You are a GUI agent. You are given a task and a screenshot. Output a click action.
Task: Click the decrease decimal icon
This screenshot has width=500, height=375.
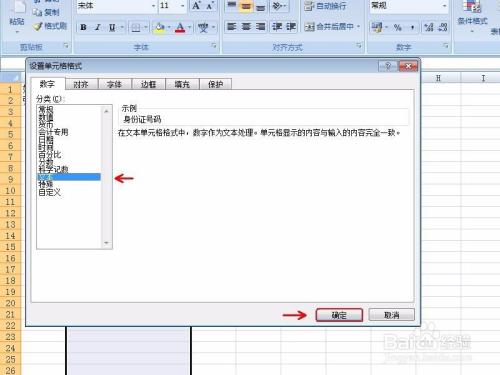(x=442, y=27)
